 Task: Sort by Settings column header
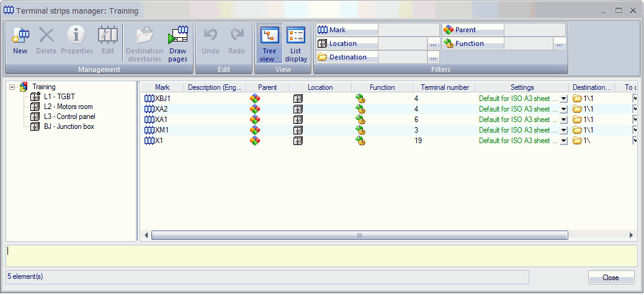point(522,87)
